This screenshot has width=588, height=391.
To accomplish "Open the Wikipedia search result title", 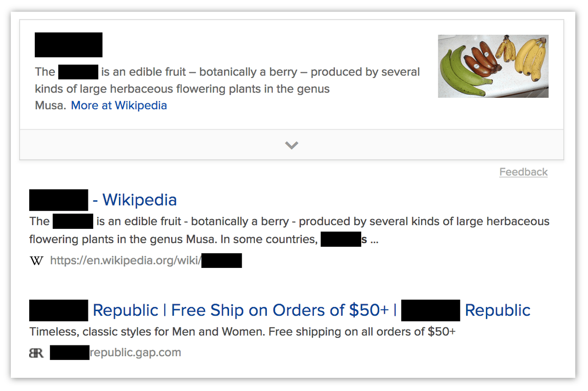I will coord(102,200).
